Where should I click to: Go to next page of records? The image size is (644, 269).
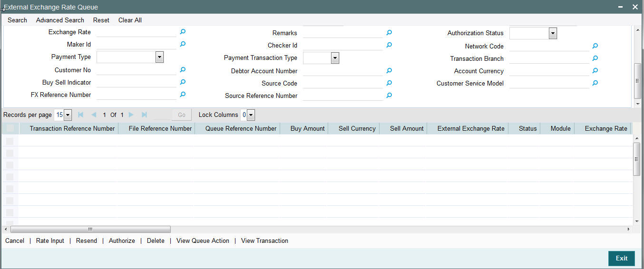pyautogui.click(x=131, y=115)
